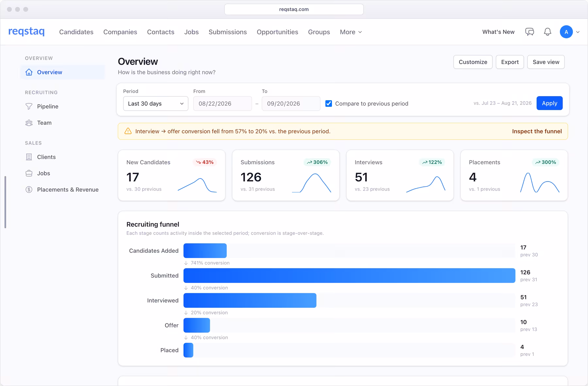
Task: Click the 'vs. 30 previous' text
Action: pos(144,189)
